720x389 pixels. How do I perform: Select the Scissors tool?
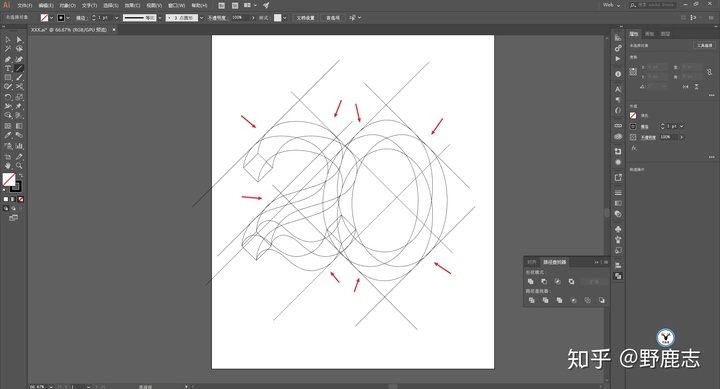pyautogui.click(x=19, y=86)
